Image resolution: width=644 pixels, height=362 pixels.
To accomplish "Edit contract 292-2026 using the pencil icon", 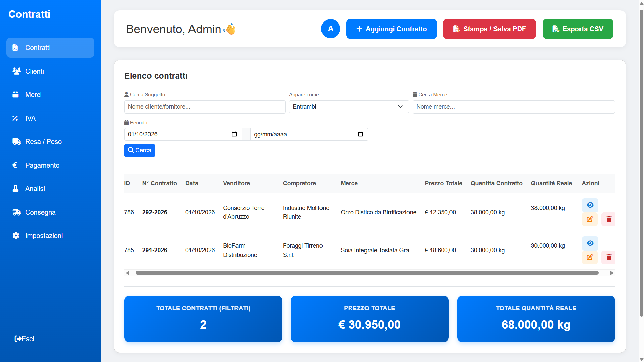I will click(590, 219).
